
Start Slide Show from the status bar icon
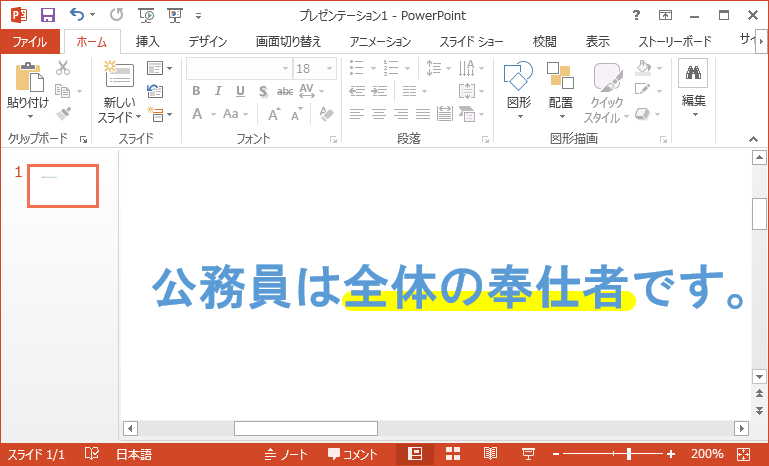click(528, 454)
